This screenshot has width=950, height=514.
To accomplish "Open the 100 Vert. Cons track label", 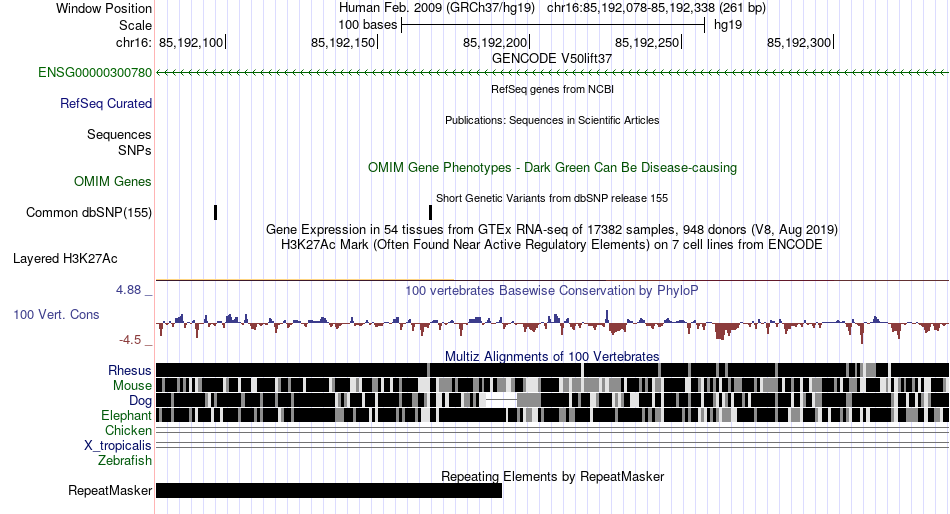I will tap(56, 315).
